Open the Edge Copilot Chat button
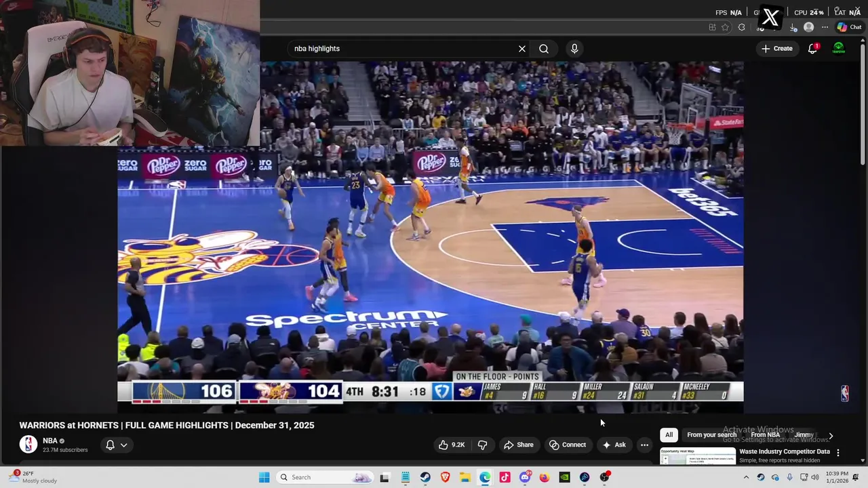Screen dimensions: 868x488 tap(849, 27)
